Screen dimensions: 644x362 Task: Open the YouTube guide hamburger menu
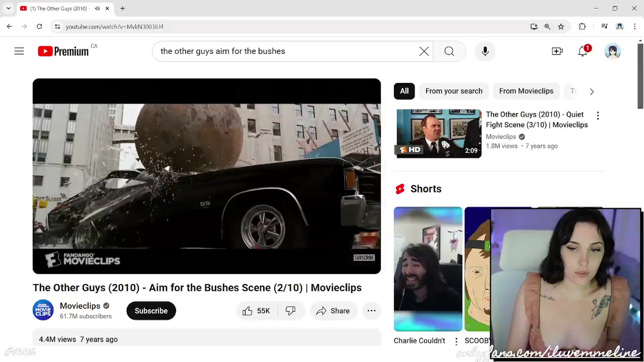point(19,51)
